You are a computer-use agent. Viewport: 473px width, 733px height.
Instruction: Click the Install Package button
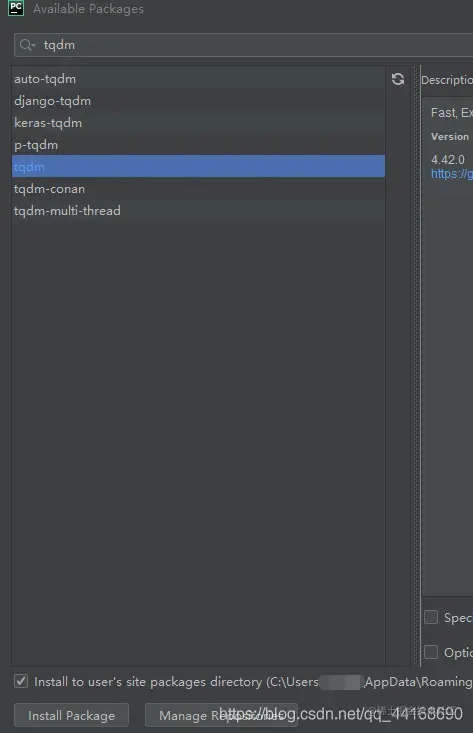click(x=72, y=715)
